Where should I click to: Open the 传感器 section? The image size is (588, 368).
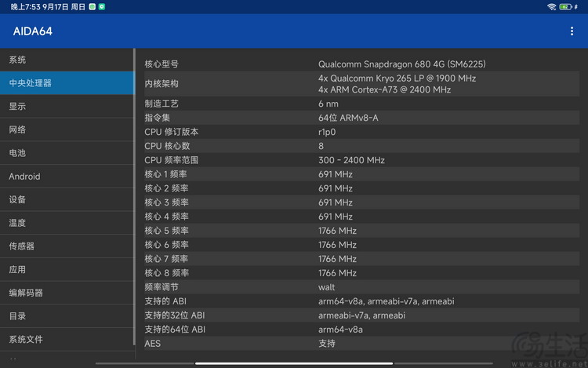67,246
